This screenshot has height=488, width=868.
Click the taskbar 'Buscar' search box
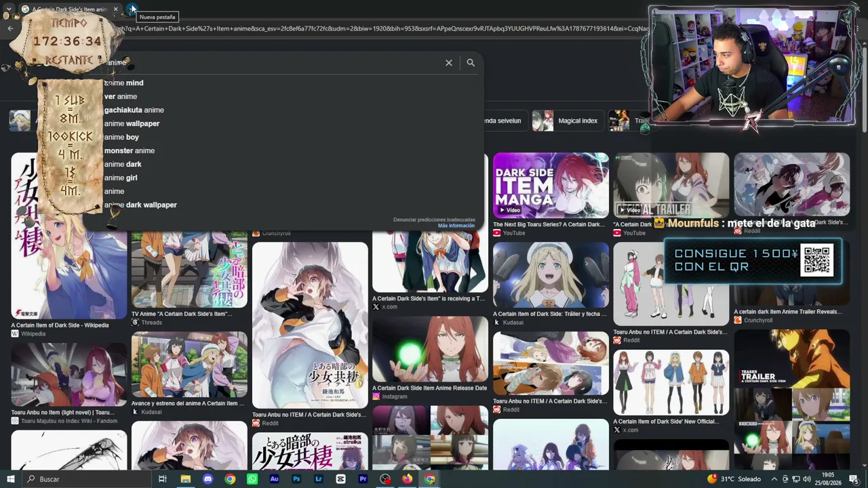(87, 479)
